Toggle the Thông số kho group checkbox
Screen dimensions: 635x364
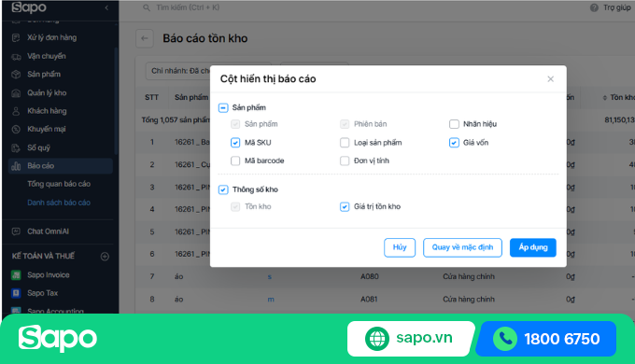pos(223,189)
